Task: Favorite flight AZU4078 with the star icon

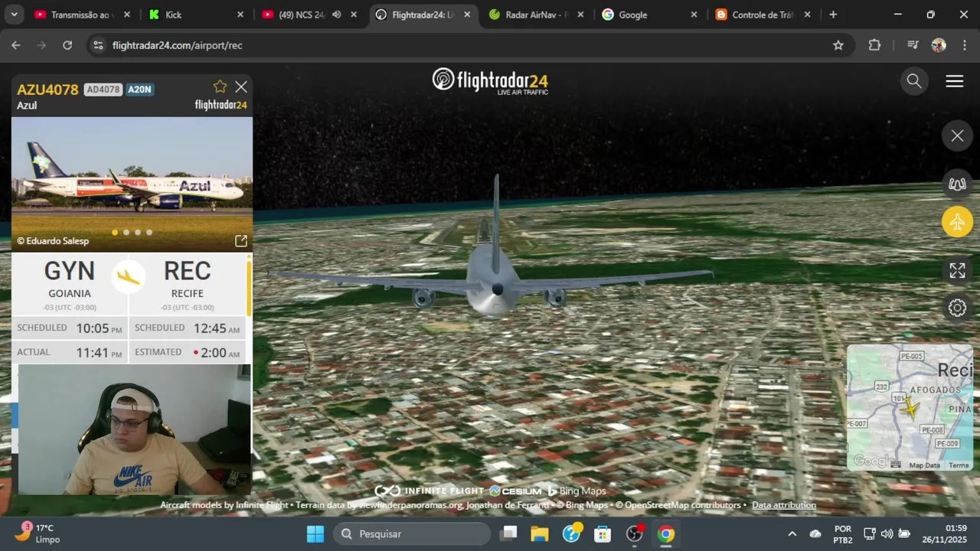Action: (x=220, y=86)
